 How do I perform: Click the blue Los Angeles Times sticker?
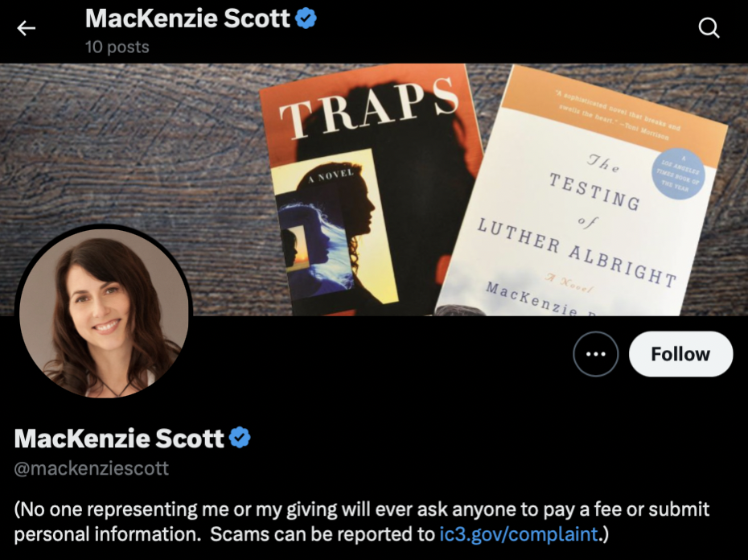tap(677, 173)
